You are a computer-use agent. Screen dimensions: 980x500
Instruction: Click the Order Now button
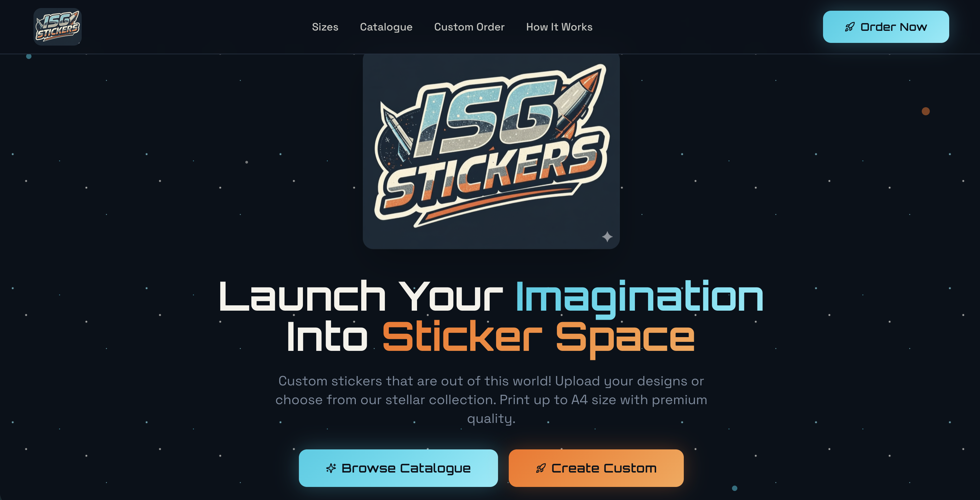click(886, 27)
